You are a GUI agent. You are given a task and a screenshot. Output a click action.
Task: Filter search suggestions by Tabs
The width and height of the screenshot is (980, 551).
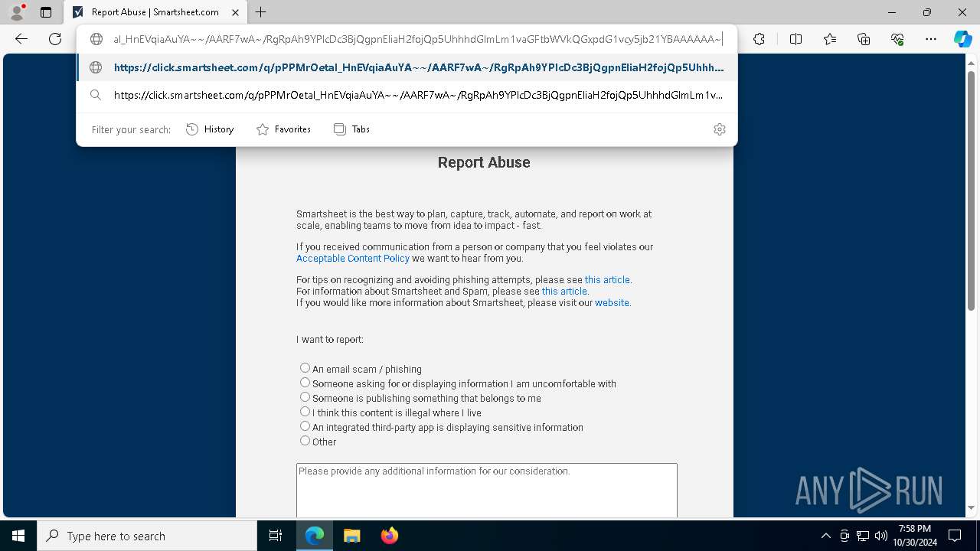click(351, 129)
